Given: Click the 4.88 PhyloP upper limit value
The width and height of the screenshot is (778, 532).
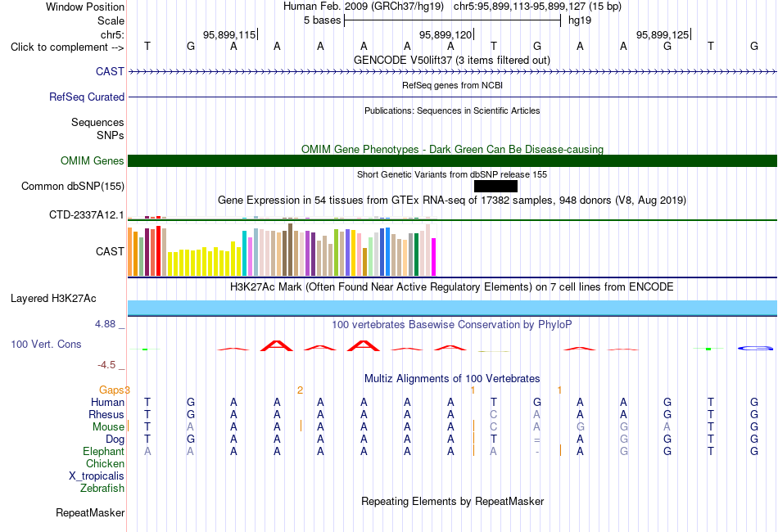Looking at the screenshot, I should coord(105,324).
